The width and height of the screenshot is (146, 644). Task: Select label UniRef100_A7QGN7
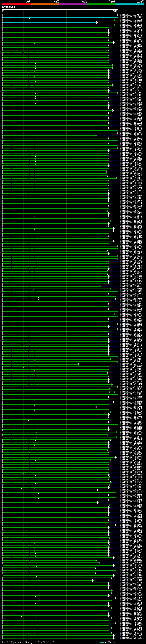(131, 53)
